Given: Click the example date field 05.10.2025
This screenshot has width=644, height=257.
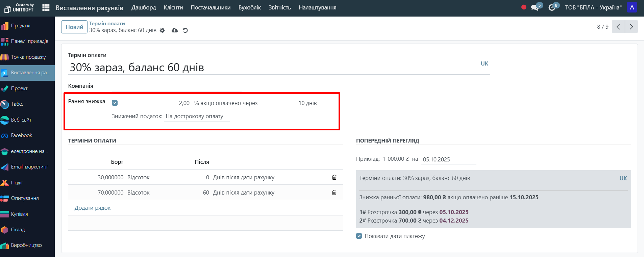Looking at the screenshot, I should click(x=448, y=159).
